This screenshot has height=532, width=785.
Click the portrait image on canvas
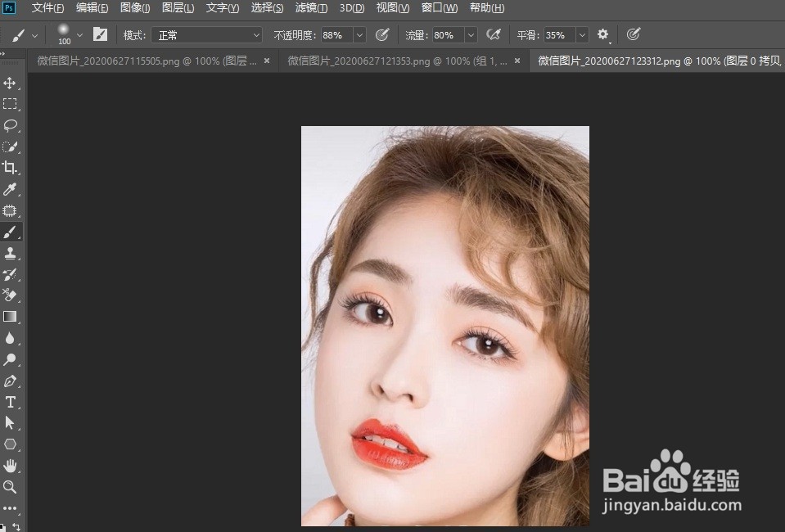445,326
